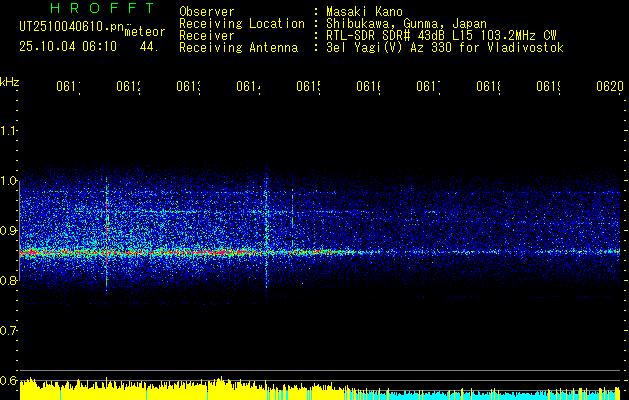Click the 0619 time axis marker

548,86
